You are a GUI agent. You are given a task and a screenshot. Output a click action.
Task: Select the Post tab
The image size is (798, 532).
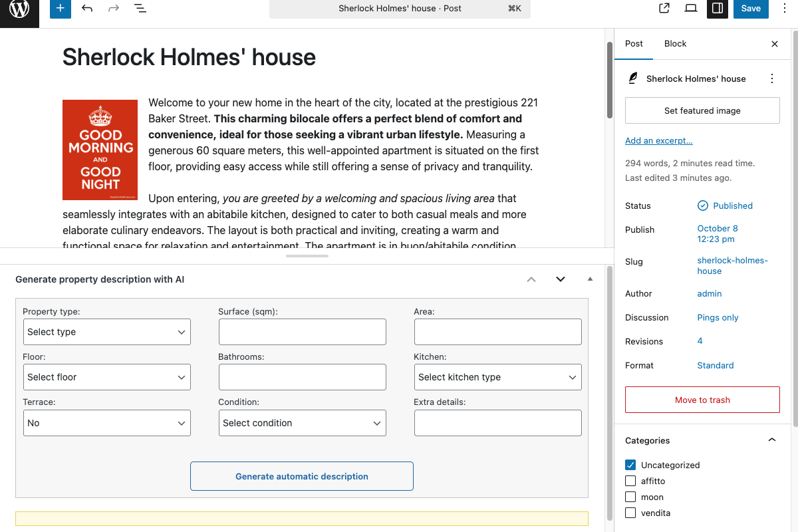[x=634, y=43]
